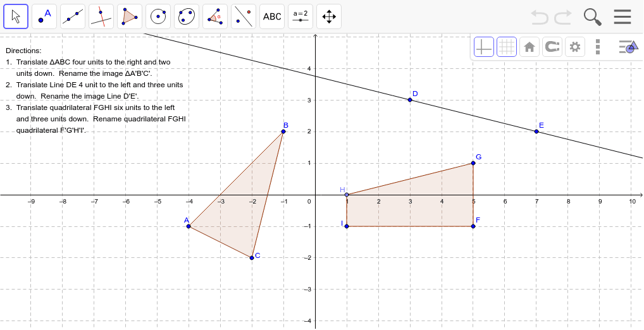The height and width of the screenshot is (330, 644).
Task: Select the Angle tool
Action: (x=215, y=16)
